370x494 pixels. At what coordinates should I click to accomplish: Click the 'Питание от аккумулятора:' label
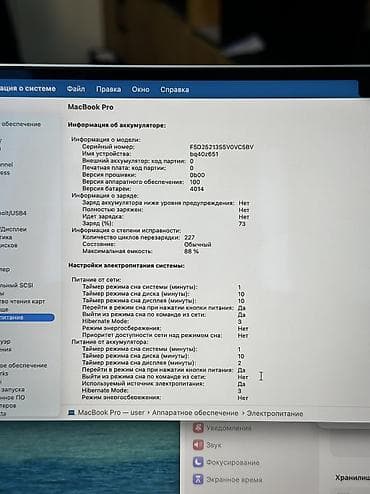coord(110,342)
